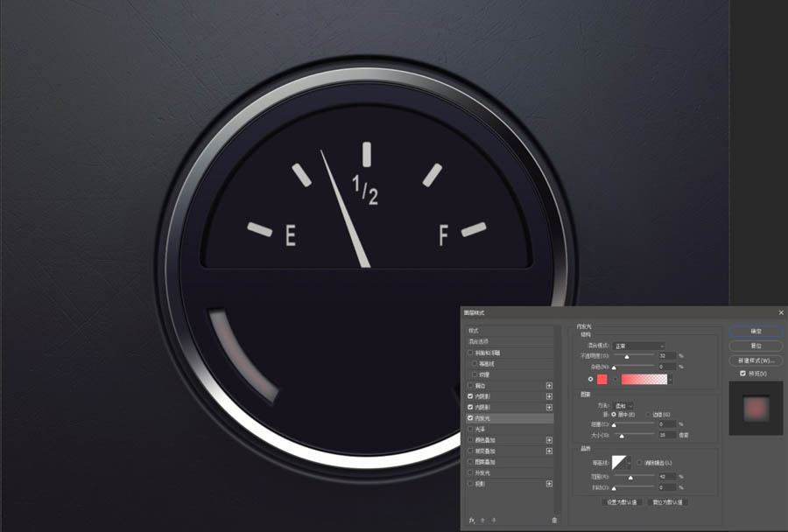The image size is (788, 532).
Task: Click the 设置为默认值 button
Action: coord(622,502)
